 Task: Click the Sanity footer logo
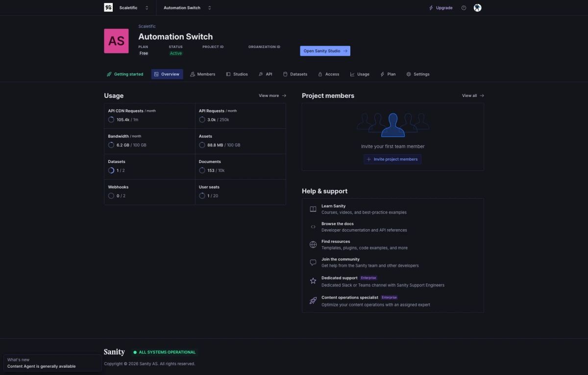114,352
